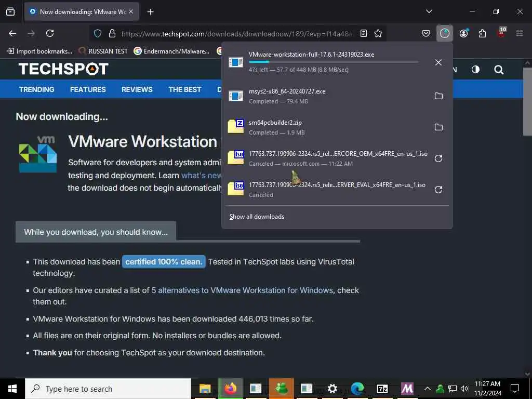Open Firefox View tab list icon

coord(10,11)
